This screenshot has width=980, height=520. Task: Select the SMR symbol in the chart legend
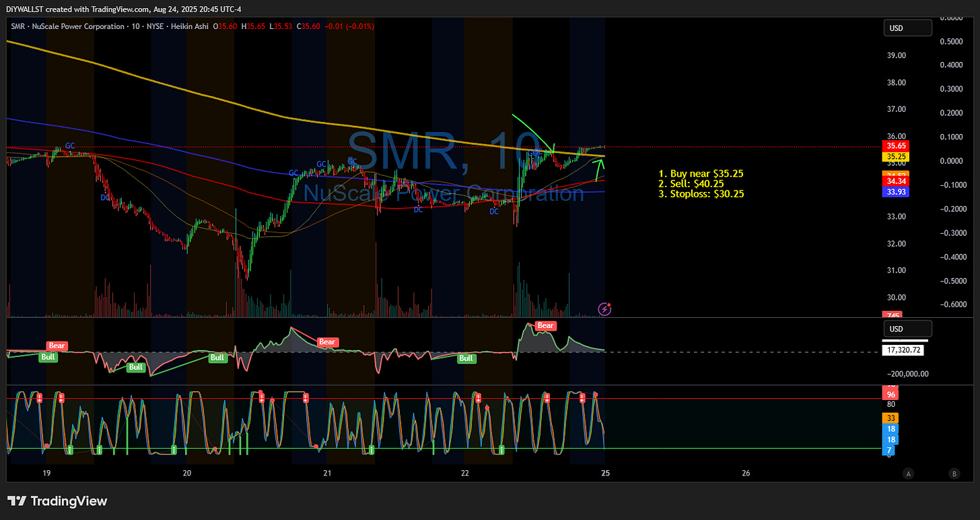[17, 26]
